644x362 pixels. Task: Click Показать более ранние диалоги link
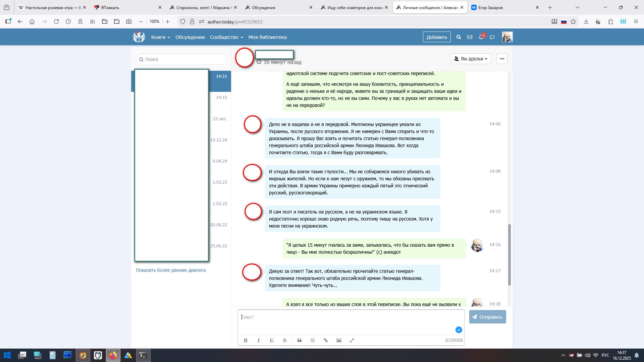click(x=171, y=270)
